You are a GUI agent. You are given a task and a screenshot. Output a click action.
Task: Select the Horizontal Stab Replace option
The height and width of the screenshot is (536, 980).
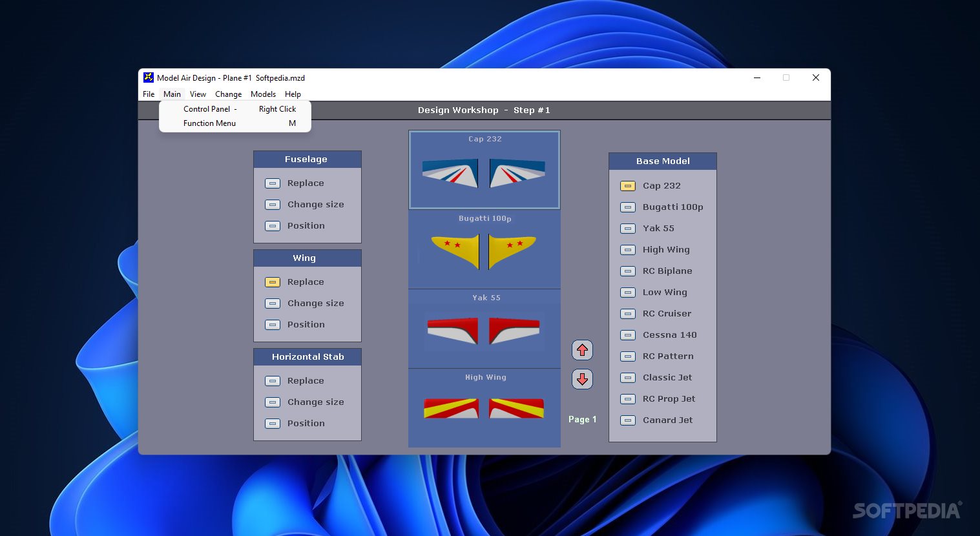coord(273,381)
